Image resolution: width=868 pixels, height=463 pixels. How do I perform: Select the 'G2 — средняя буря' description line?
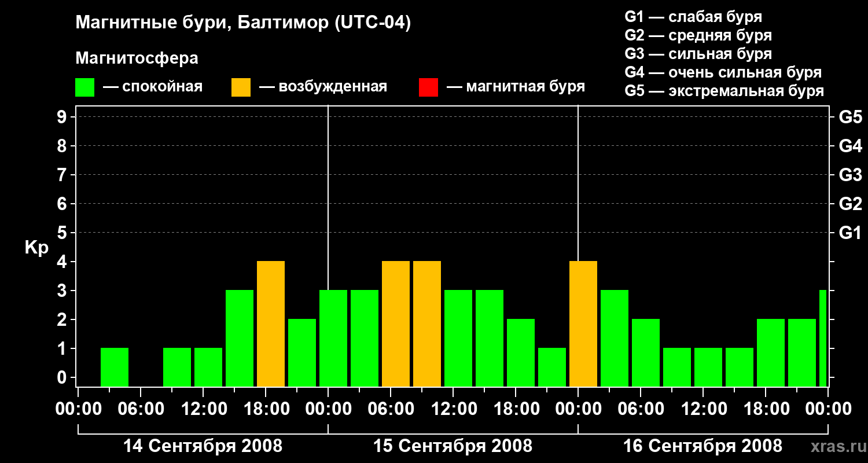pyautogui.click(x=698, y=35)
